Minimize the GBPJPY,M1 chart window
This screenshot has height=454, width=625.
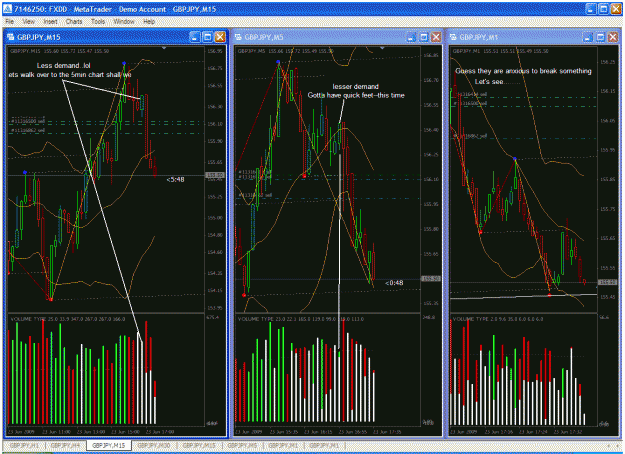click(588, 37)
